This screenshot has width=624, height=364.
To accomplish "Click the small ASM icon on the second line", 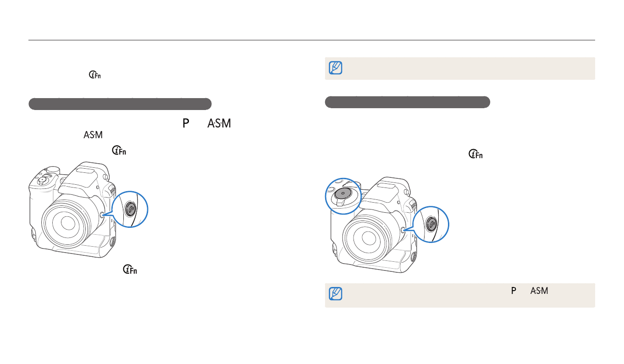I will click(x=93, y=135).
